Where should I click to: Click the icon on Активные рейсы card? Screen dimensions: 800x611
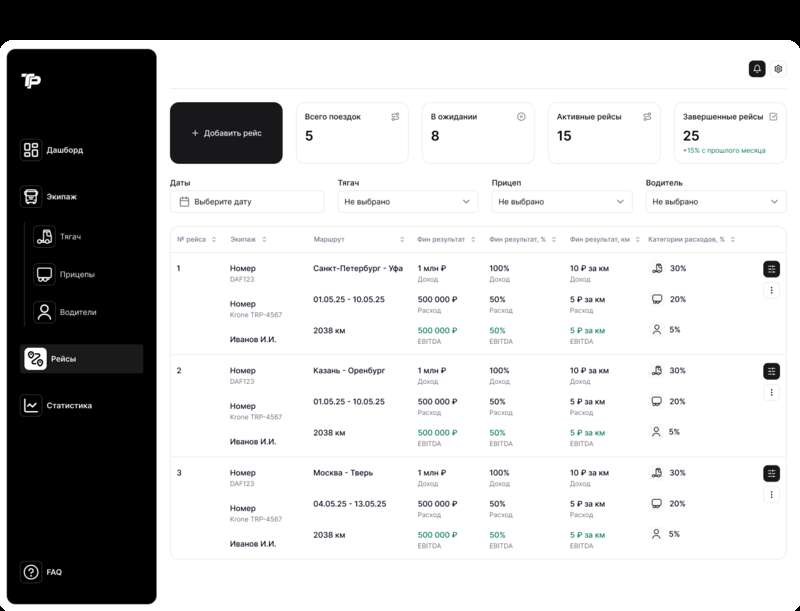pyautogui.click(x=647, y=117)
